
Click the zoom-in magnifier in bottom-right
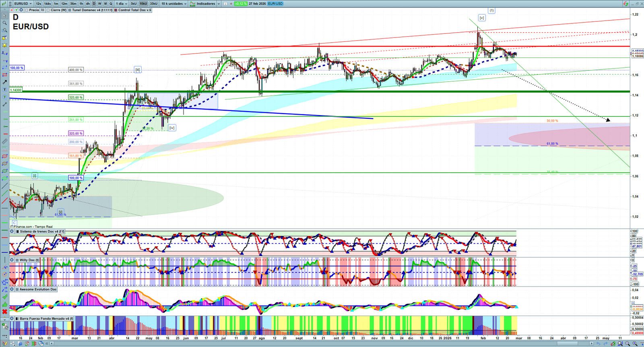[x=635, y=344]
